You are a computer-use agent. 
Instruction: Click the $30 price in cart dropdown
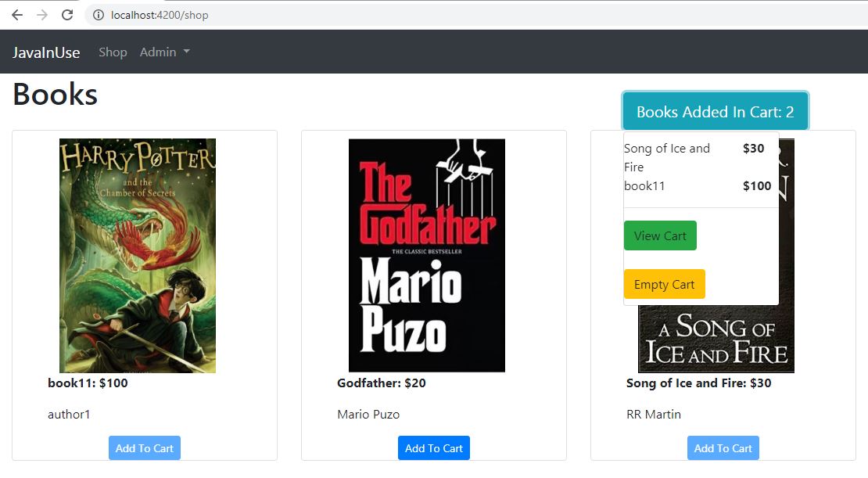click(753, 149)
